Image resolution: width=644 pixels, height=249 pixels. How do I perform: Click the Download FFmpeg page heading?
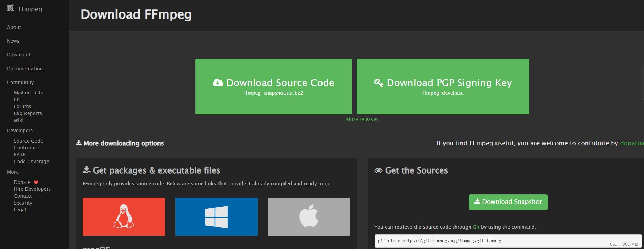point(136,14)
